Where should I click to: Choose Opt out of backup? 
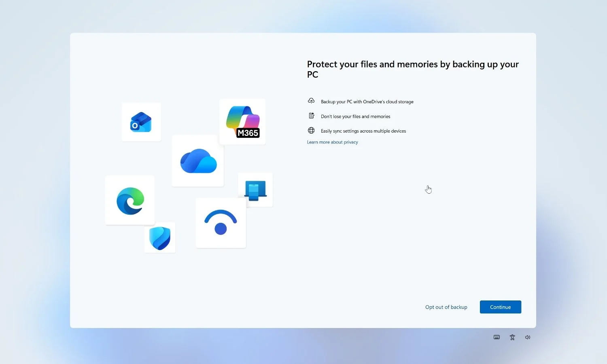click(x=446, y=307)
